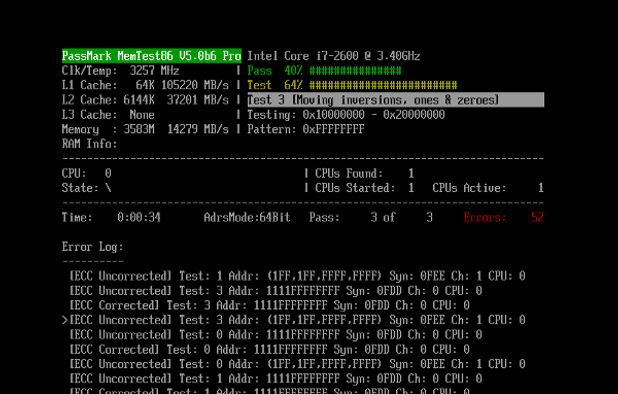Click the Memory speed 14279 MB/s
This screenshot has height=394, width=618.
198,129
